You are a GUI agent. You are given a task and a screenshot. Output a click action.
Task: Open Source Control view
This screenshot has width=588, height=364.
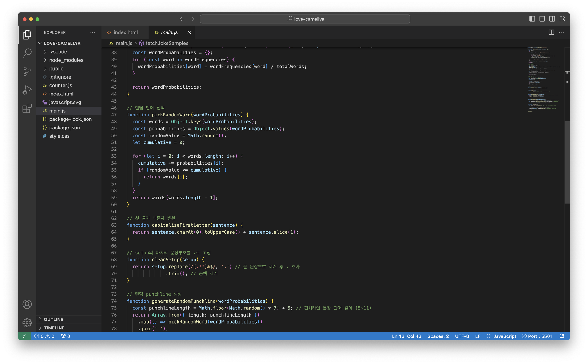click(x=27, y=71)
